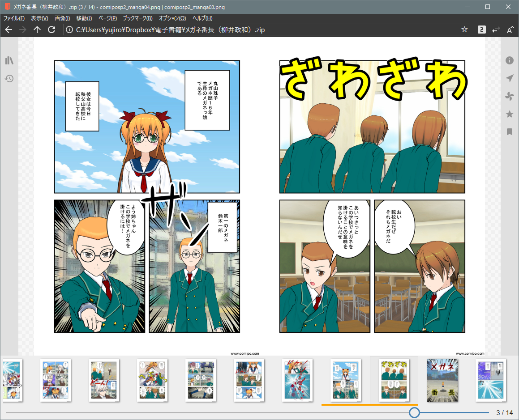This screenshot has height=420, width=519.
Task: Bookmark with the address bar star
Action: [x=464, y=30]
